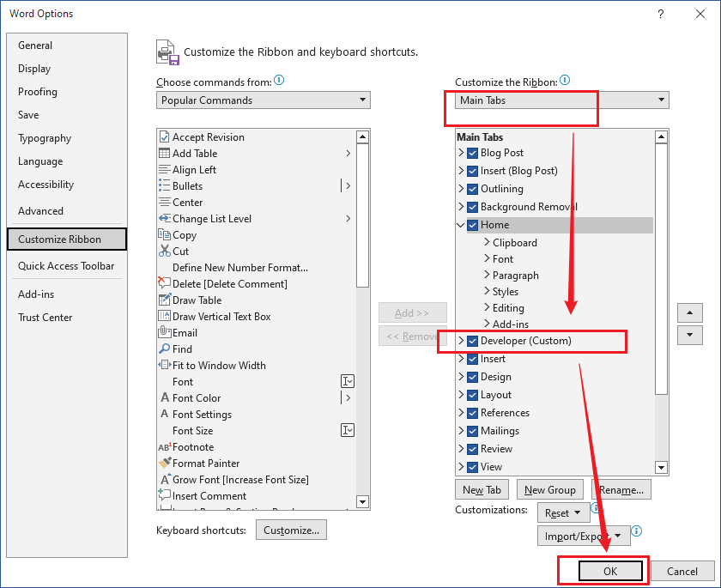
Task: Click scroll-down arrow of commands list
Action: [x=362, y=502]
